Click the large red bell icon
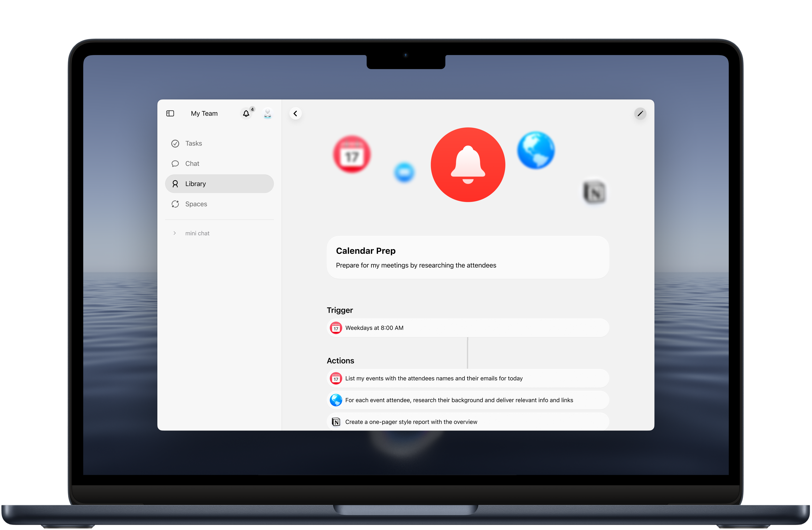 pyautogui.click(x=468, y=165)
